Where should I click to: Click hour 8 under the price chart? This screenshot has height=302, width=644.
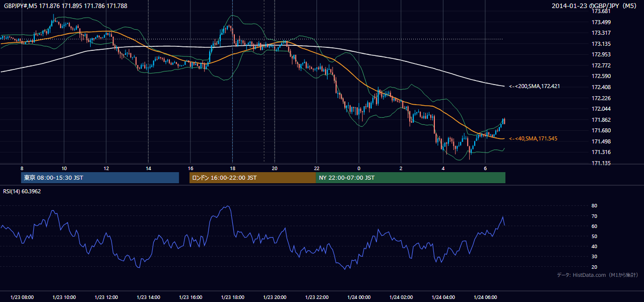22,168
